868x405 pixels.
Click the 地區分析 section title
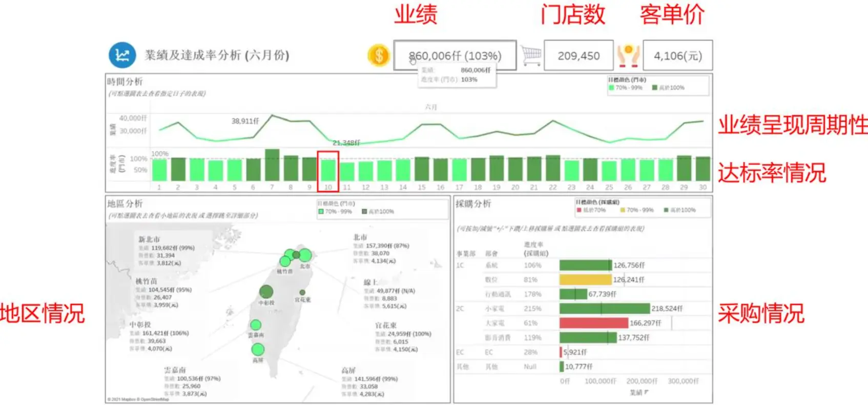125,204
